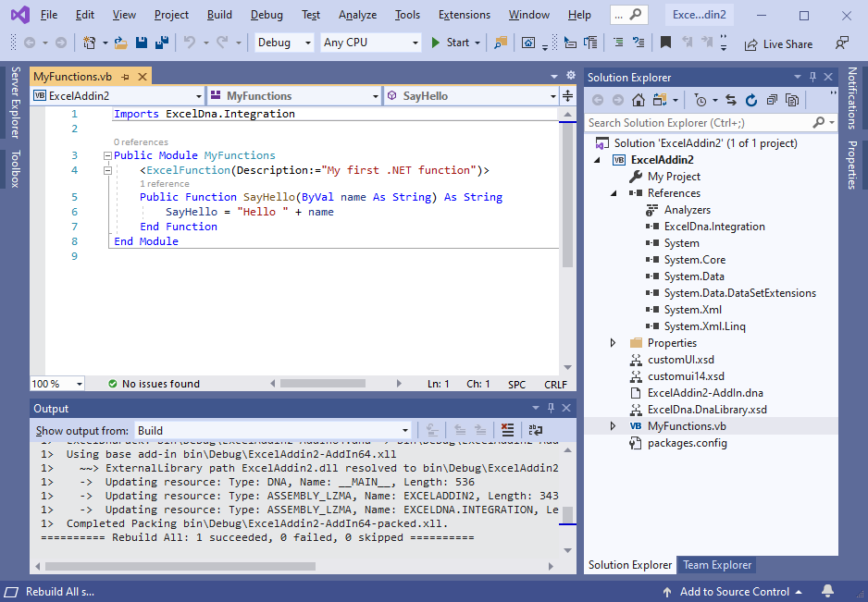Click the No issues found indicator
This screenshot has width=868, height=602.
[x=154, y=384]
